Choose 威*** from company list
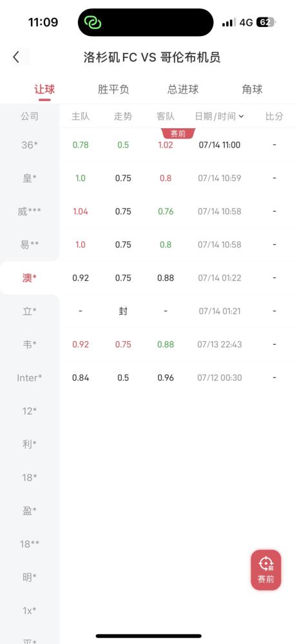The image size is (297, 644). click(30, 211)
